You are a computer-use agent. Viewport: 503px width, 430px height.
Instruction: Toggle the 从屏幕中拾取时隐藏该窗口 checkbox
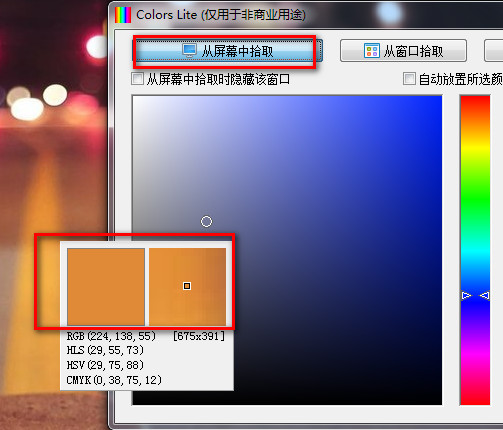(137, 79)
